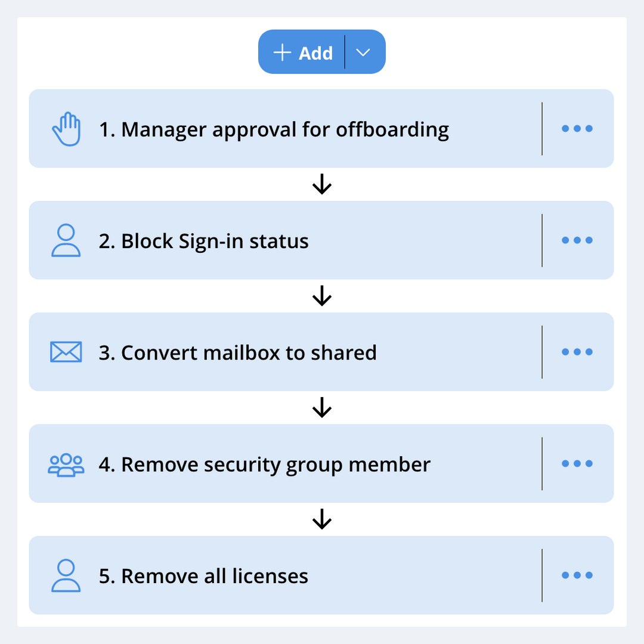Expand the Add button dropdown chevron
This screenshot has height=644, width=644.
coord(364,52)
